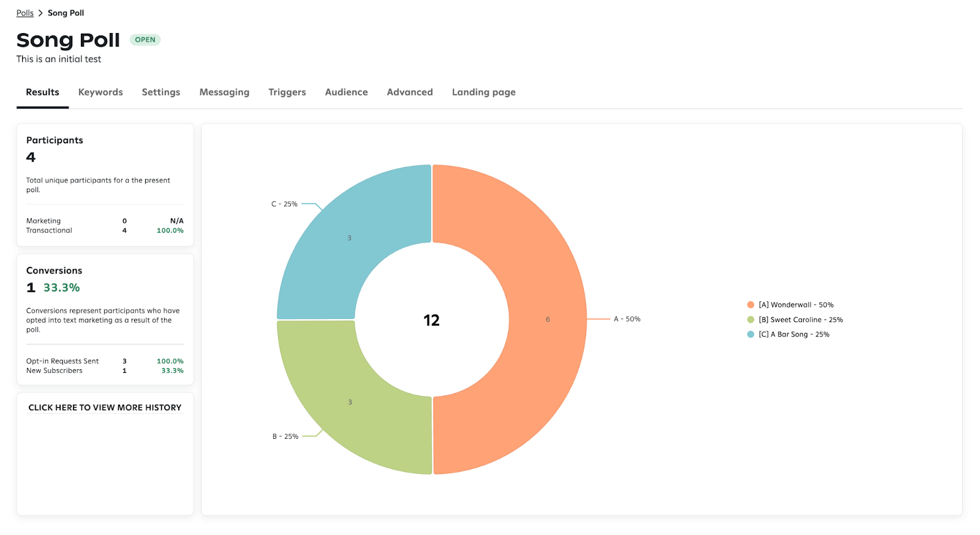
Task: Click here to view more history
Action: point(105,408)
